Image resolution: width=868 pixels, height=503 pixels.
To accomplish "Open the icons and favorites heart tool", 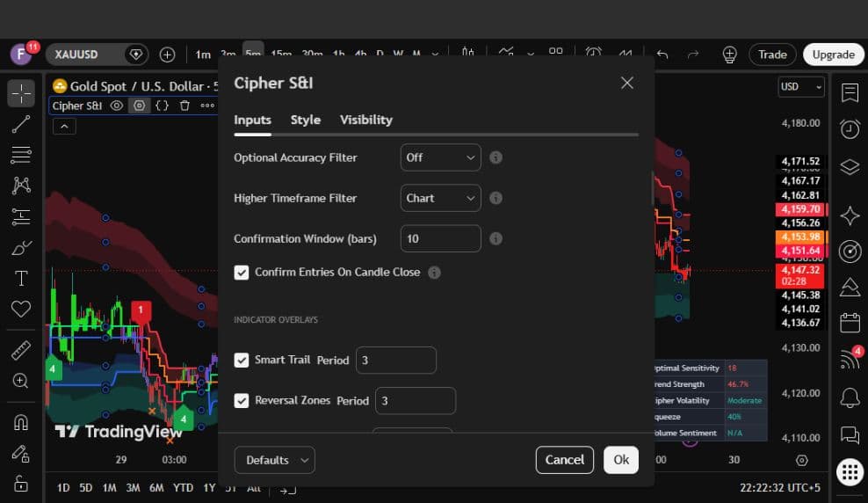I will point(21,309).
